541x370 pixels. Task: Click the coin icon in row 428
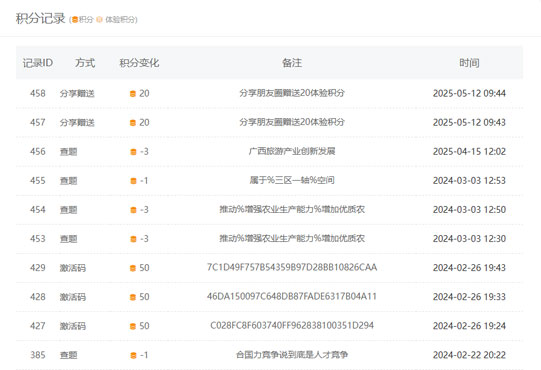(x=132, y=297)
